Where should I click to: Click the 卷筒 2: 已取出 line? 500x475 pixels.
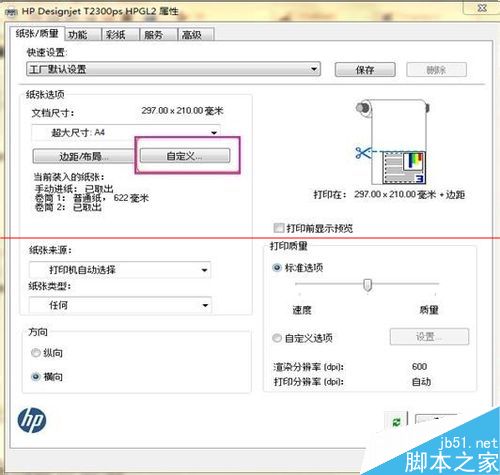[x=68, y=207]
